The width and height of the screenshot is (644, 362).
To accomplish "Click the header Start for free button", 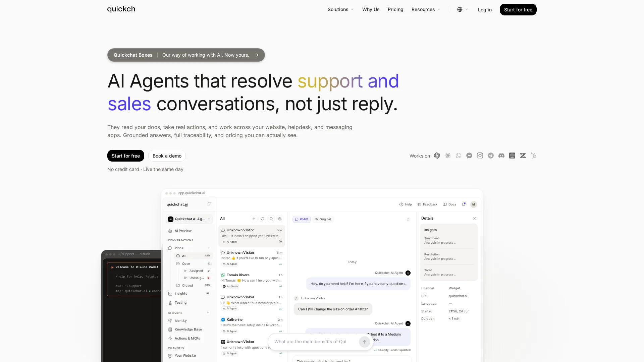I will pyautogui.click(x=518, y=10).
